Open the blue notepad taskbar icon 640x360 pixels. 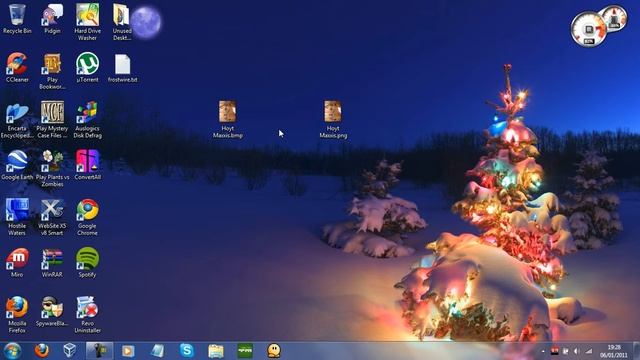157,351
